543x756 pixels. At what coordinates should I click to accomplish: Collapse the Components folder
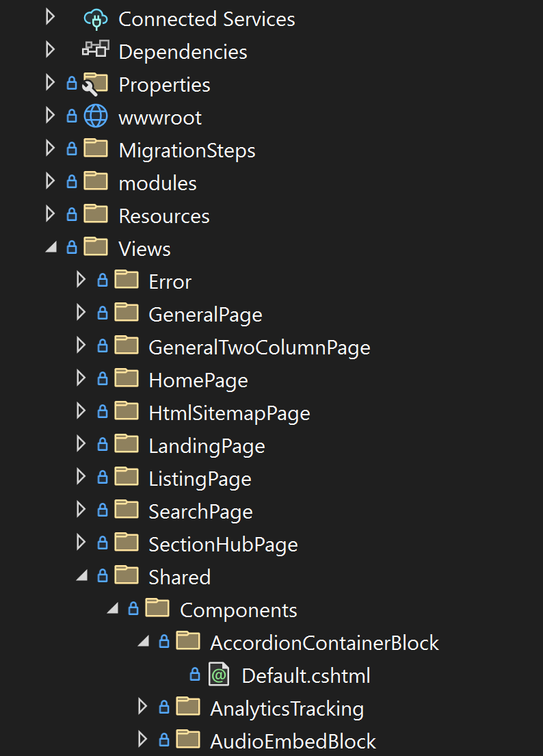tap(113, 610)
